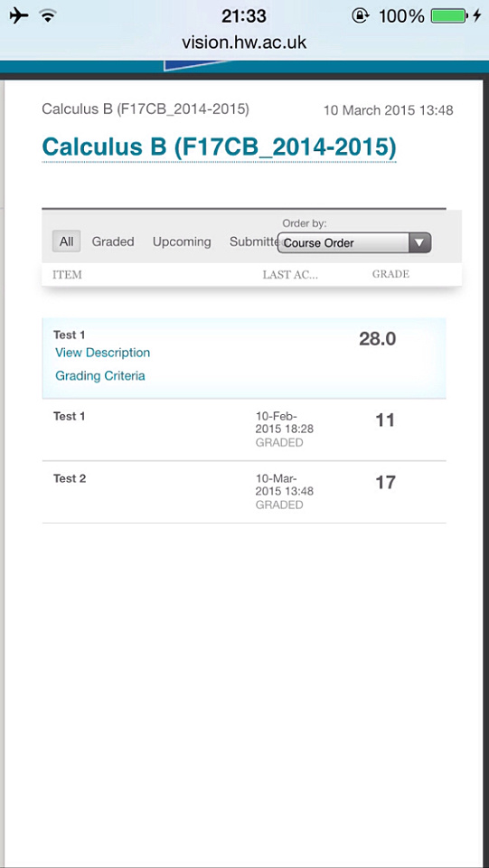Tap the rotation lock icon

click(360, 16)
